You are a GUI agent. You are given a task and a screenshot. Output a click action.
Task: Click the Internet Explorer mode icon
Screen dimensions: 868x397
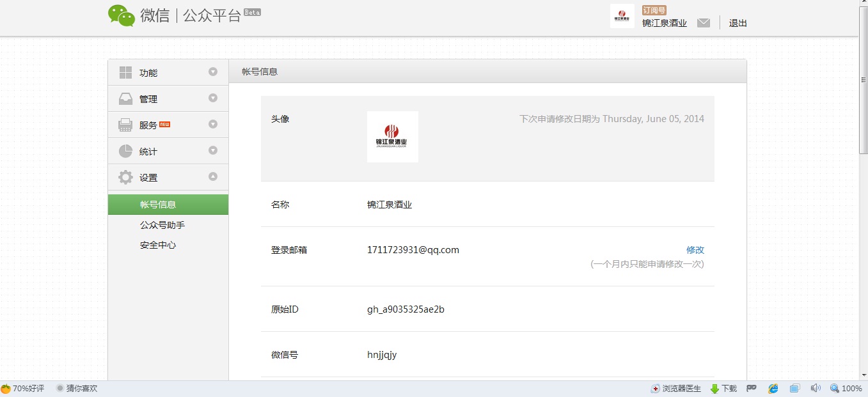pyautogui.click(x=773, y=389)
